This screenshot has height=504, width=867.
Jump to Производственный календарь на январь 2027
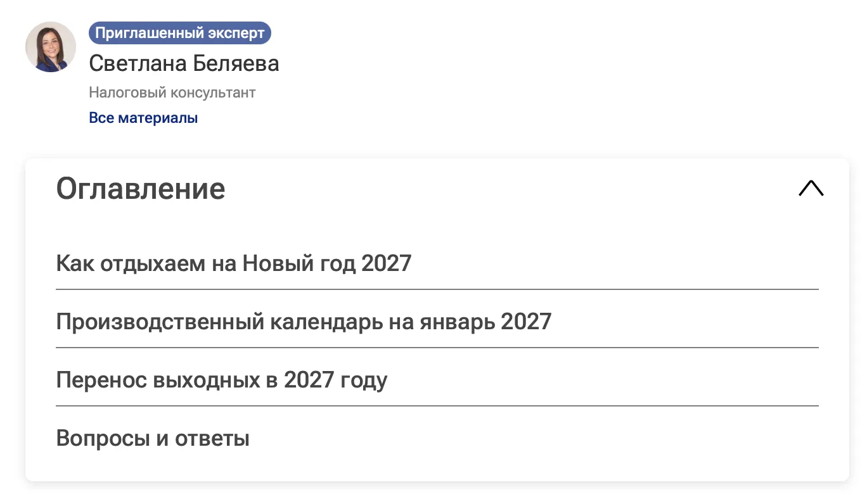(304, 322)
